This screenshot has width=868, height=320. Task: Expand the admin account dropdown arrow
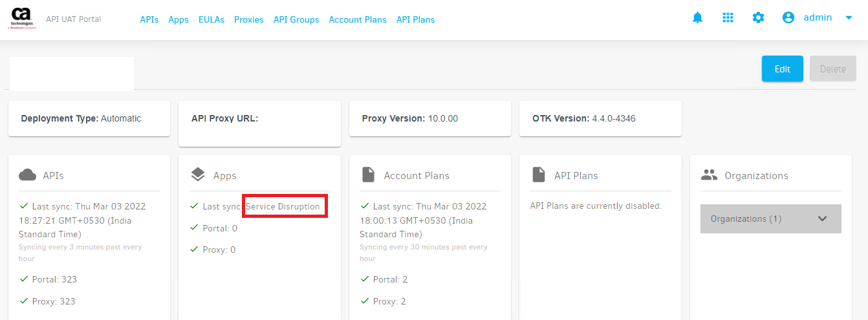click(x=849, y=18)
